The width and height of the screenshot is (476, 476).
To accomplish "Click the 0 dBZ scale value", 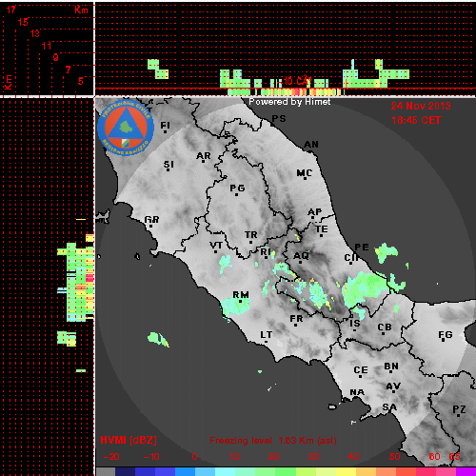I will (194, 457).
